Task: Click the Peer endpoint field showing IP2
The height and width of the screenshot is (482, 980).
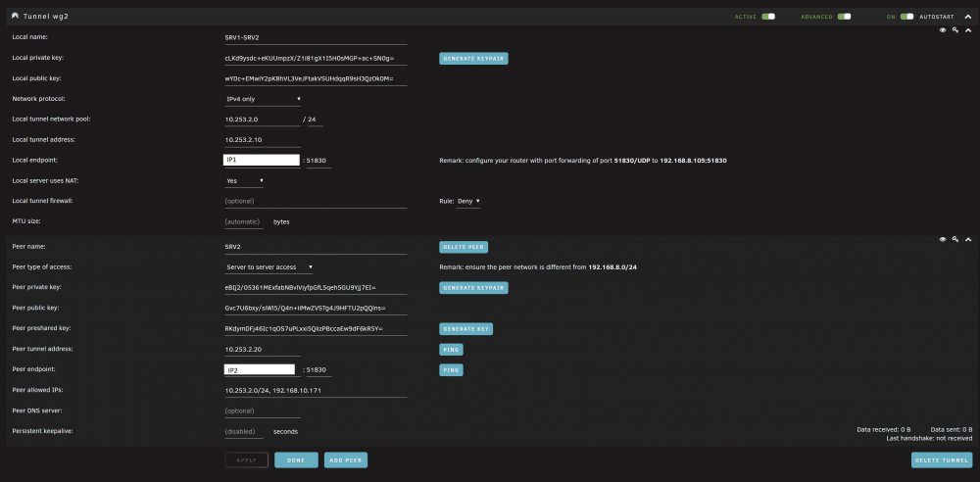Action: tap(260, 369)
